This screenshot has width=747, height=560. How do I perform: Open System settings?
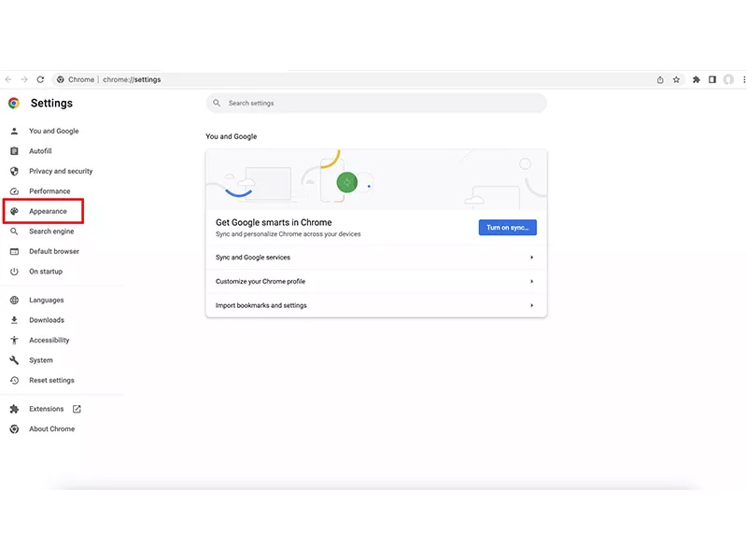(41, 360)
